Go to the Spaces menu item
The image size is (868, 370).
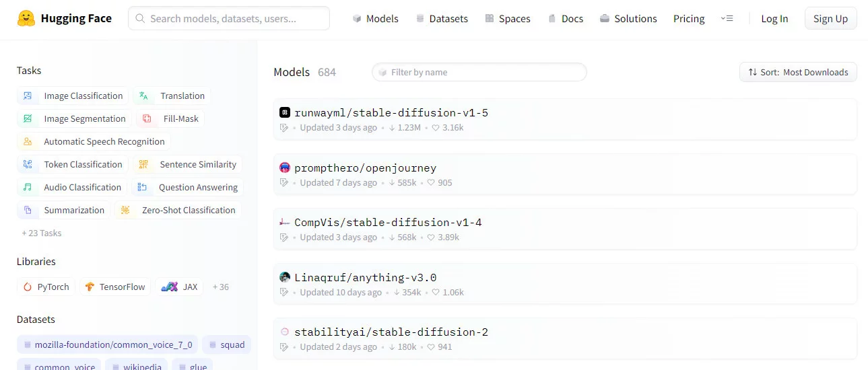pos(507,19)
